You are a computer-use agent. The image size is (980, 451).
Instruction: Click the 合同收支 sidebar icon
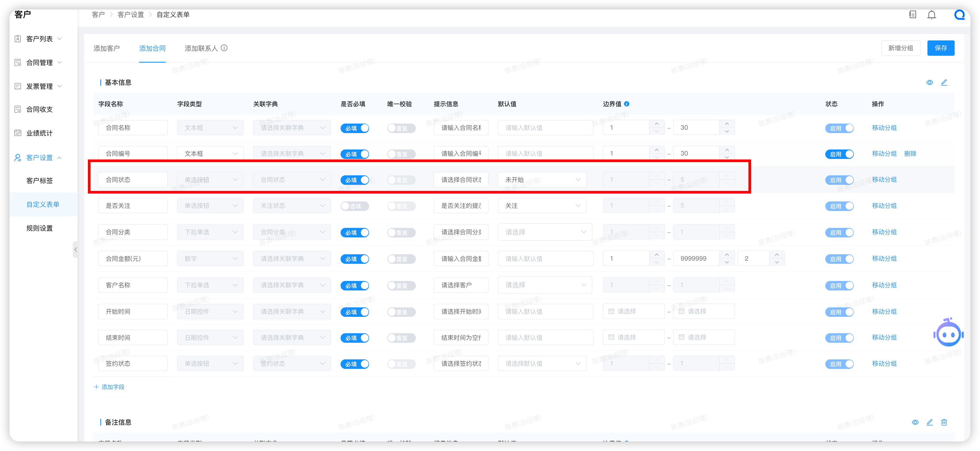[x=18, y=109]
